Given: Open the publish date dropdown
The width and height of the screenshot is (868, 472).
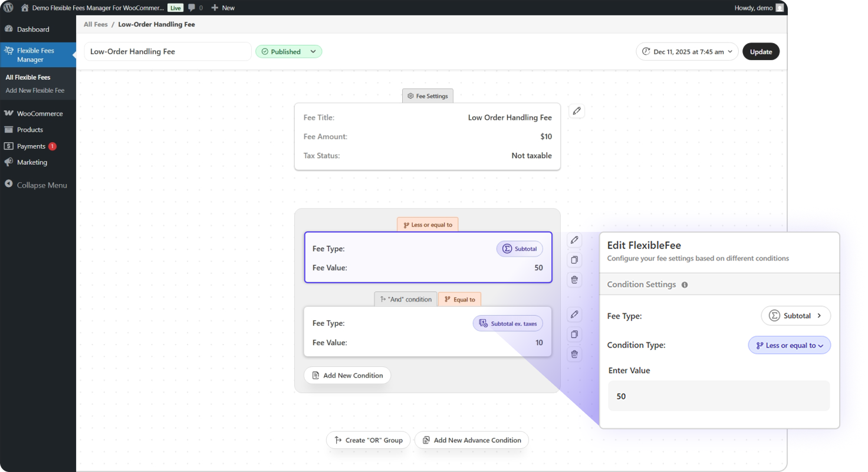Looking at the screenshot, I should pos(687,52).
